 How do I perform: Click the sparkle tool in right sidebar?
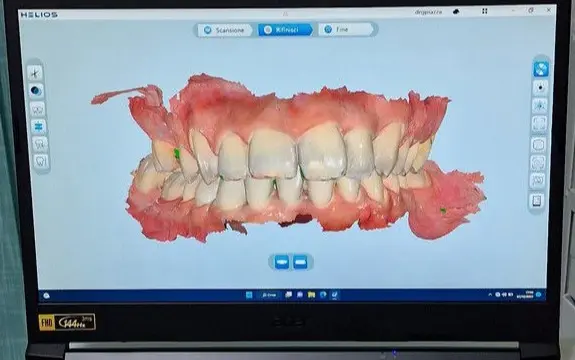tap(539, 106)
